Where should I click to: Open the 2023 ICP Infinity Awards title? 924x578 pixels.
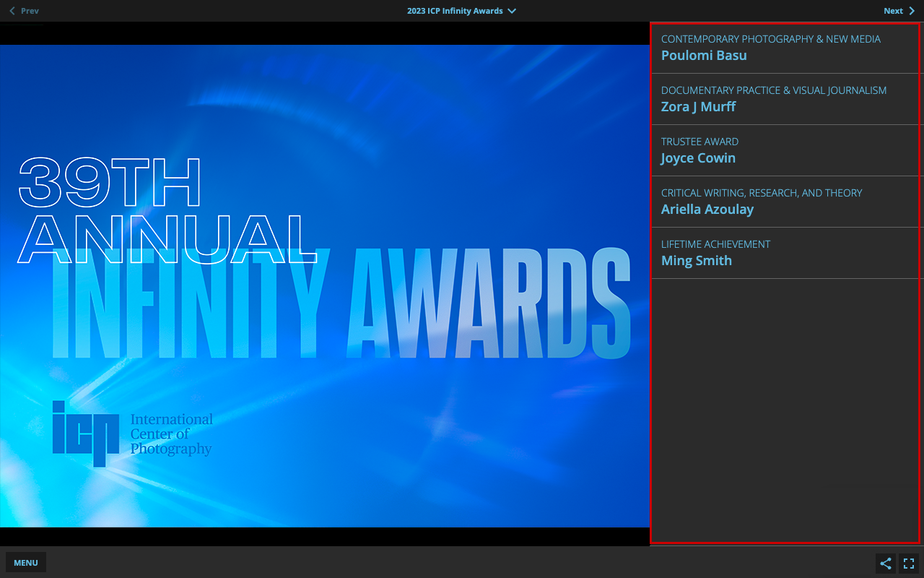pos(455,11)
